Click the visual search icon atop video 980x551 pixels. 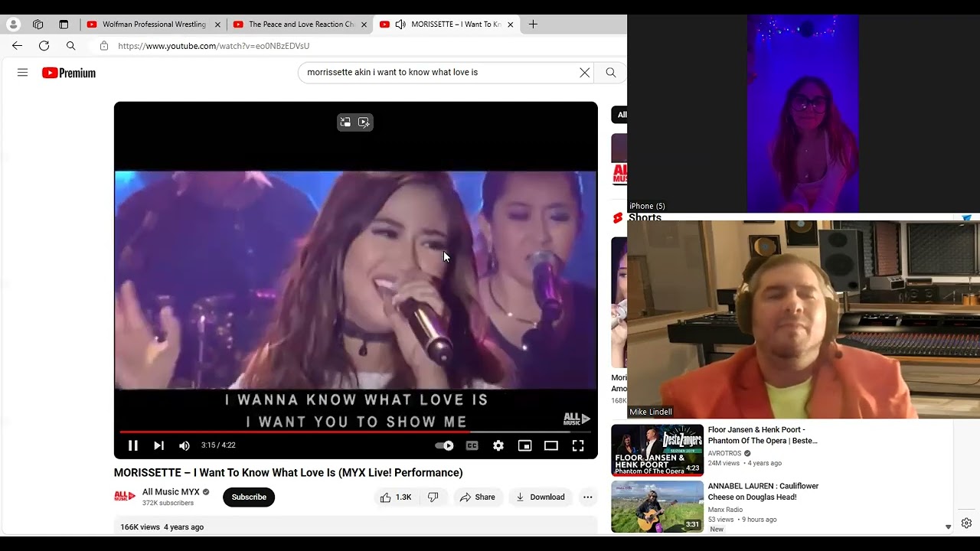(x=364, y=122)
